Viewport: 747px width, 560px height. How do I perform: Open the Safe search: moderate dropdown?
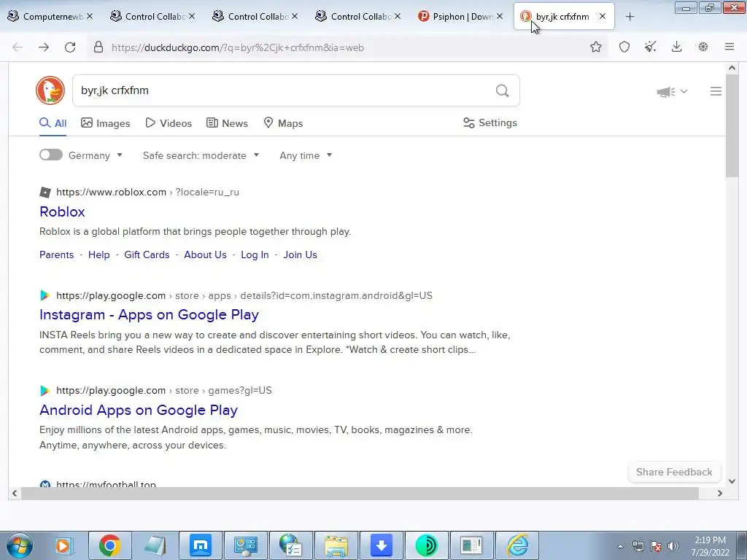[x=201, y=155]
